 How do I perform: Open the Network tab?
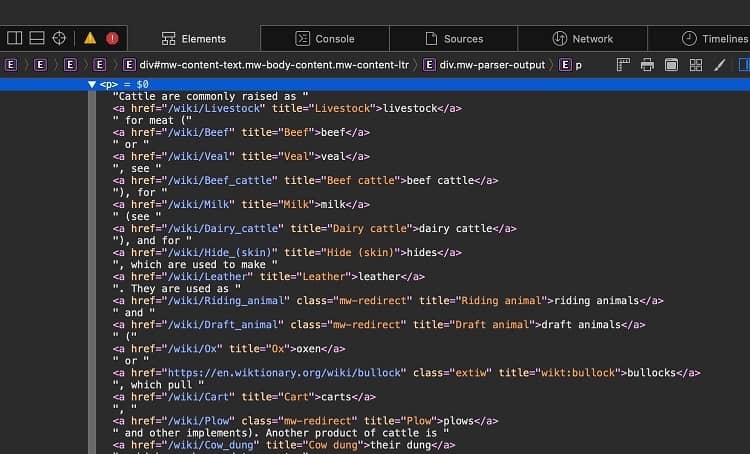[582, 39]
